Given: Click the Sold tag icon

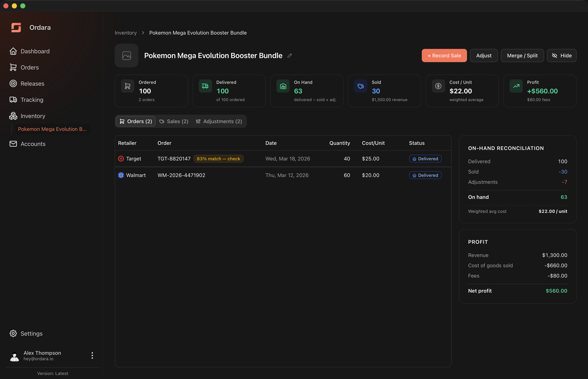Looking at the screenshot, I should pos(361,86).
